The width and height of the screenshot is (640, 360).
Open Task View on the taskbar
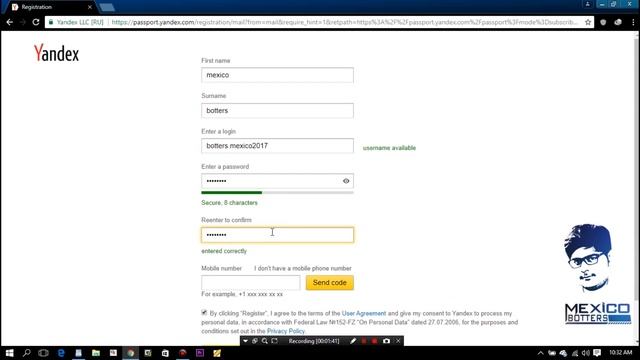[43, 353]
